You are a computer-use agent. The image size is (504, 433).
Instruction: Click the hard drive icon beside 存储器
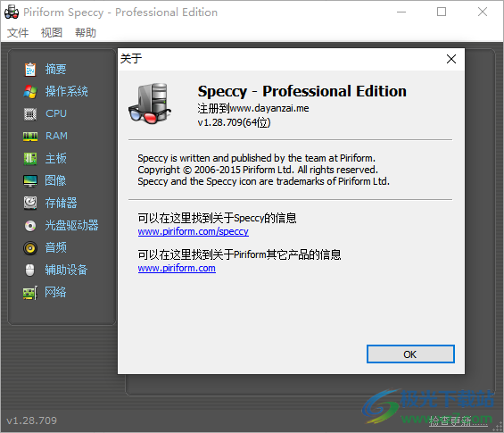pyautogui.click(x=30, y=204)
